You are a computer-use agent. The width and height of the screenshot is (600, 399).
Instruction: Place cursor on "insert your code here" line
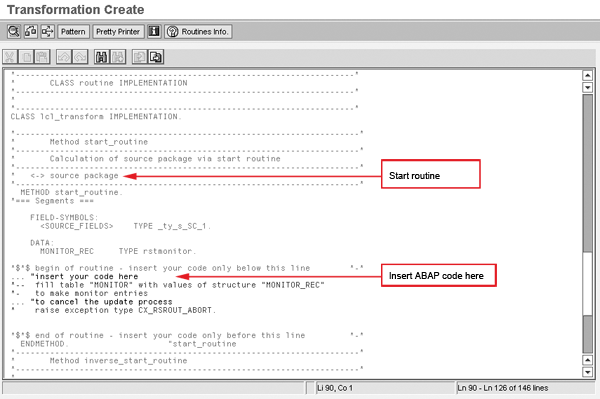[x=74, y=277]
